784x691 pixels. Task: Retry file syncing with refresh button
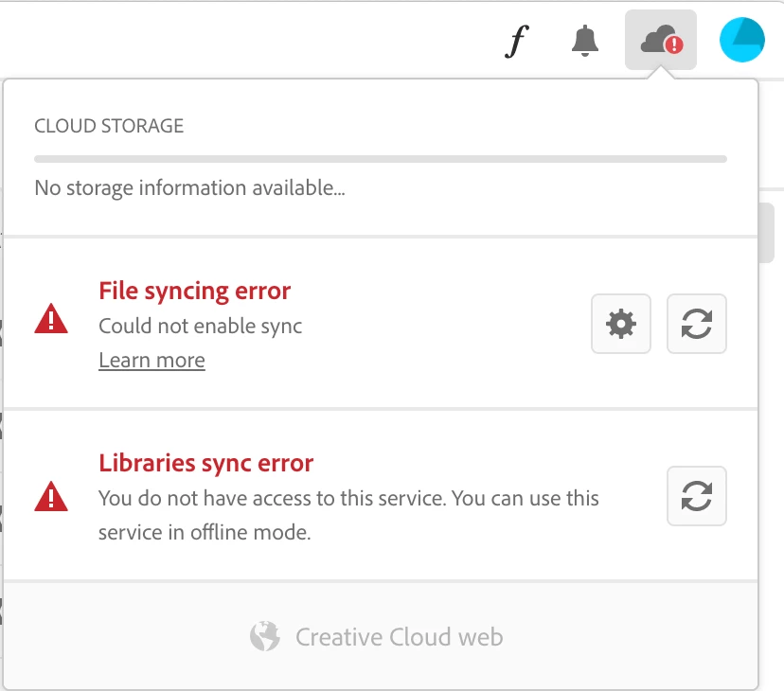click(697, 324)
